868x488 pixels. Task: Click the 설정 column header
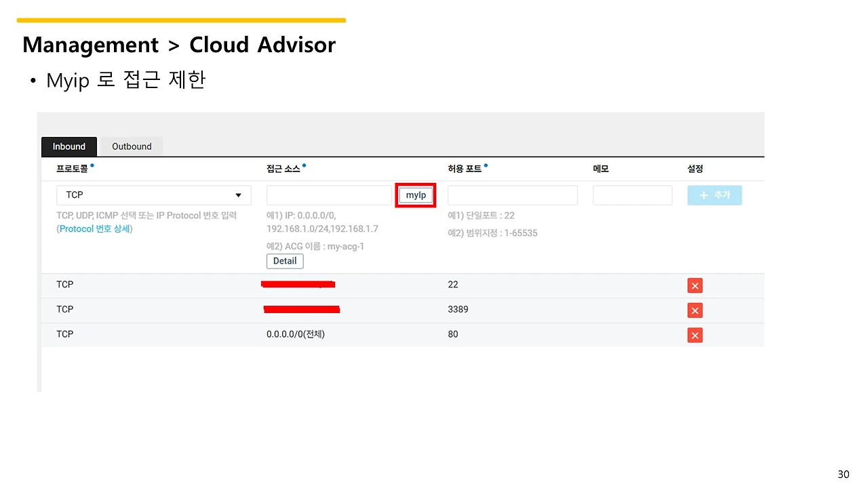pyautogui.click(x=695, y=169)
